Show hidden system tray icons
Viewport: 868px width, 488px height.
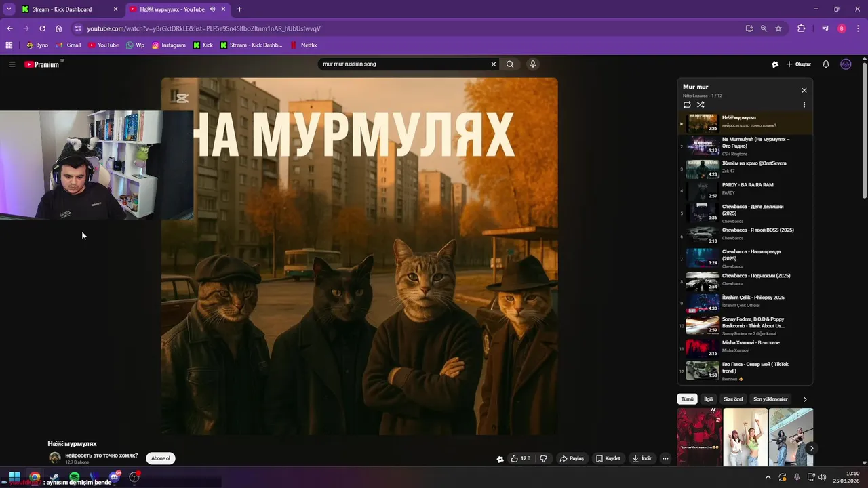[768, 477]
